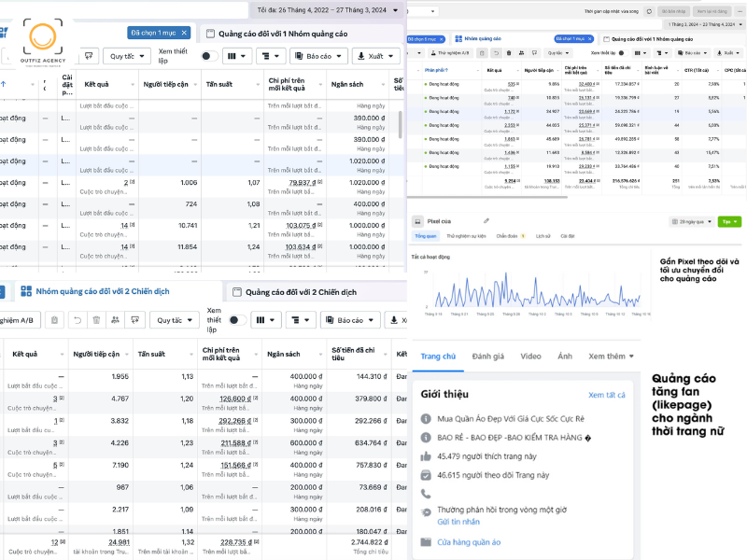
Task: Open the '28 ngày qua' date range dropdown
Action: [691, 221]
